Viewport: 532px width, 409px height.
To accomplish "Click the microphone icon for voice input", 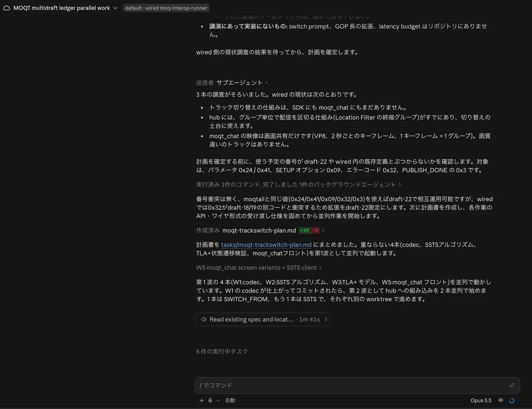I will pos(210,400).
